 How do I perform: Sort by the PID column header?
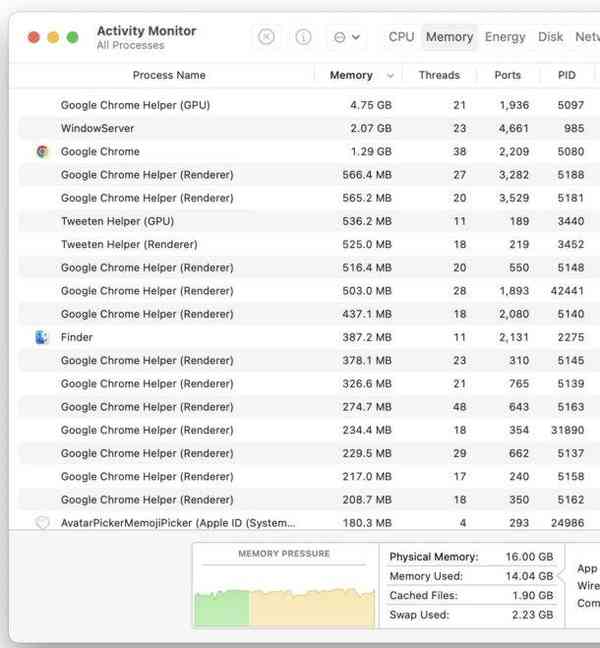click(567, 75)
